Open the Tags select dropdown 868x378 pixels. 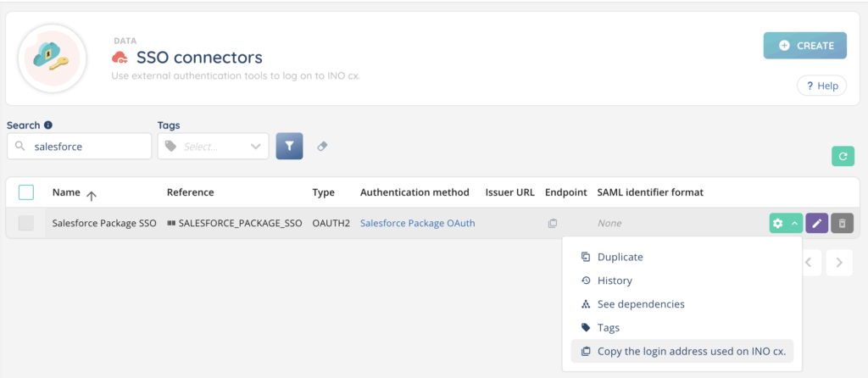[213, 146]
